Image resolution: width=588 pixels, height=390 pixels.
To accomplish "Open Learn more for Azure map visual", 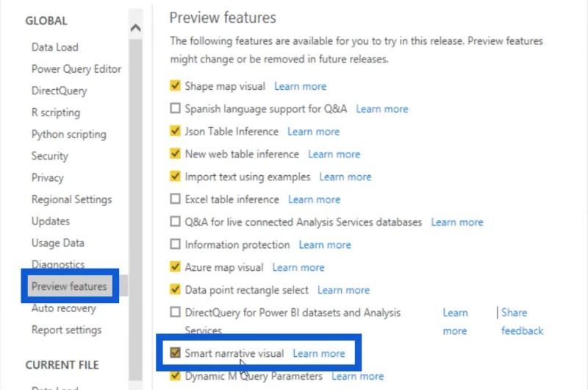I will [x=298, y=268].
